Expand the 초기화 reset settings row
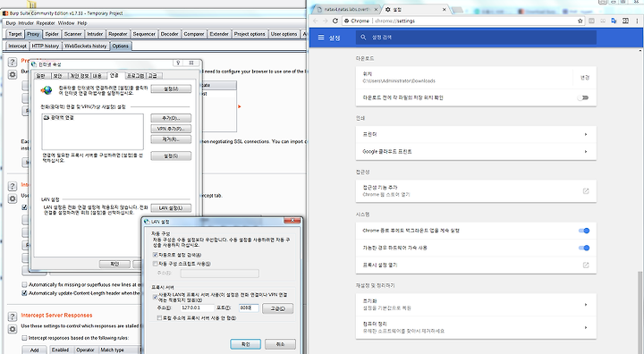The height and width of the screenshot is (354, 644). point(476,304)
